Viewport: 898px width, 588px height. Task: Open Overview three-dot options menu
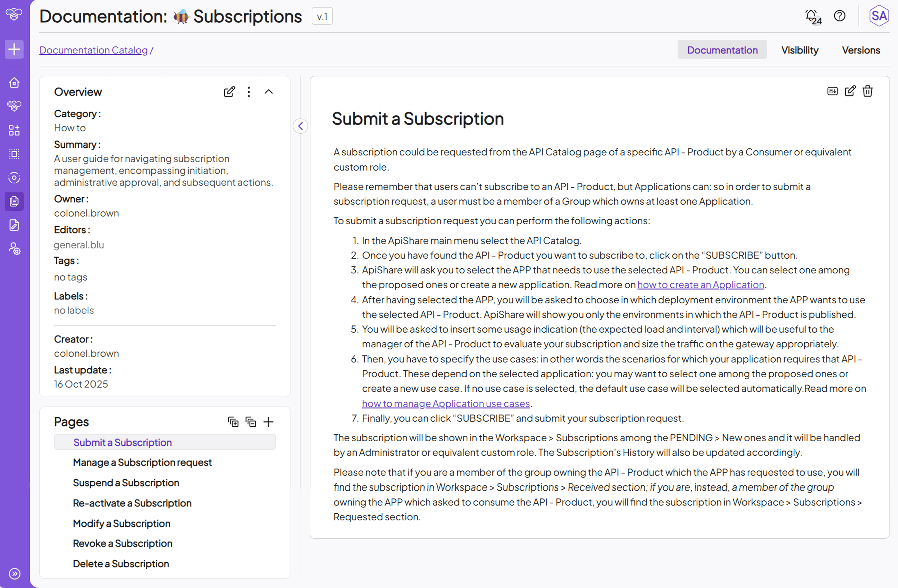(249, 92)
